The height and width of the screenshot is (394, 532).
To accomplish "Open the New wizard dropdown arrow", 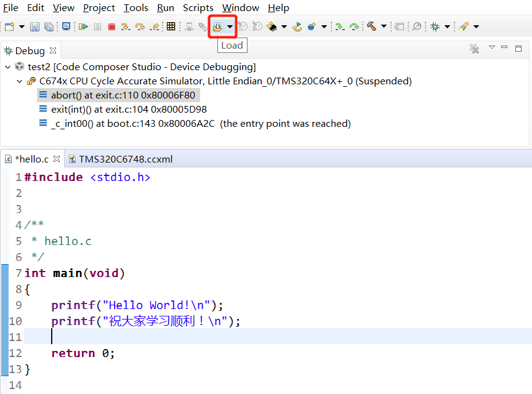I will coord(22,26).
